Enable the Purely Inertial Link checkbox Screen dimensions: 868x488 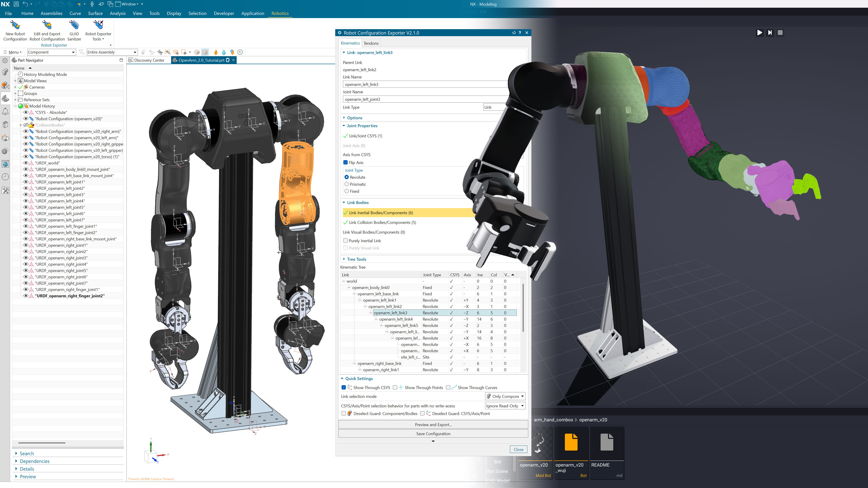click(345, 241)
